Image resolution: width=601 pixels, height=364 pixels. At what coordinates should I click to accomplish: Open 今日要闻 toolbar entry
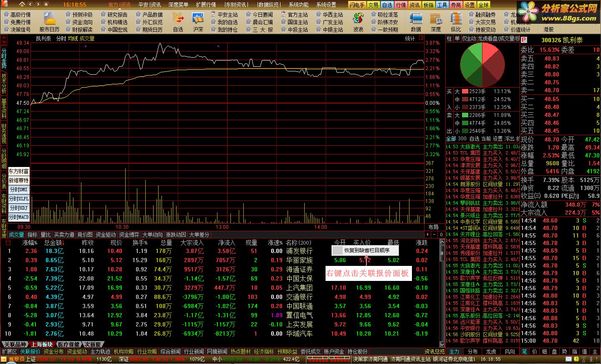tap(259, 15)
